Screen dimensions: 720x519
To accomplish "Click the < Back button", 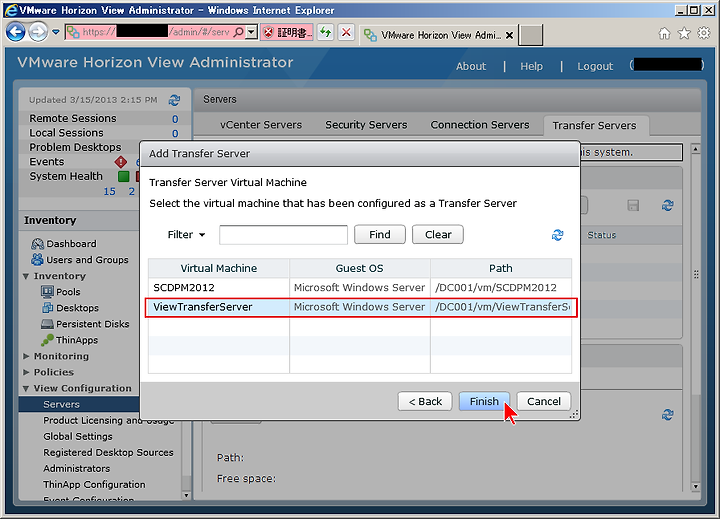I will click(425, 401).
